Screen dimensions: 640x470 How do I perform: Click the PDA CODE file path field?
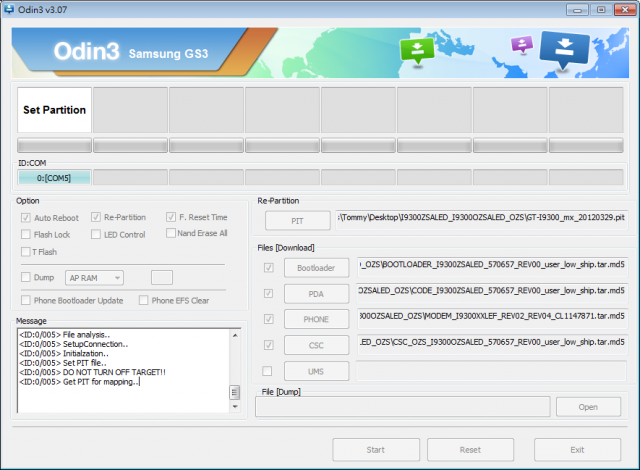click(492, 293)
